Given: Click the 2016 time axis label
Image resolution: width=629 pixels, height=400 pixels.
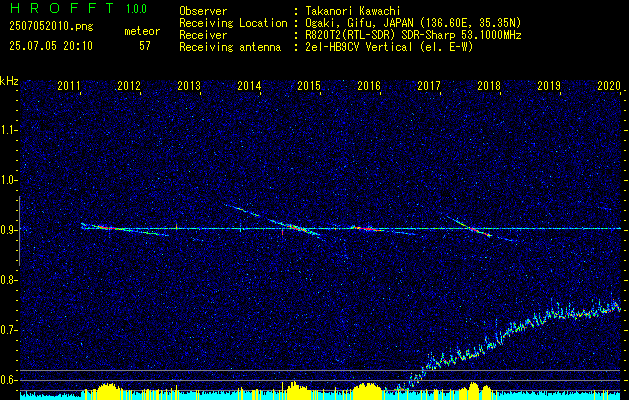Looking at the screenshot, I should (369, 86).
